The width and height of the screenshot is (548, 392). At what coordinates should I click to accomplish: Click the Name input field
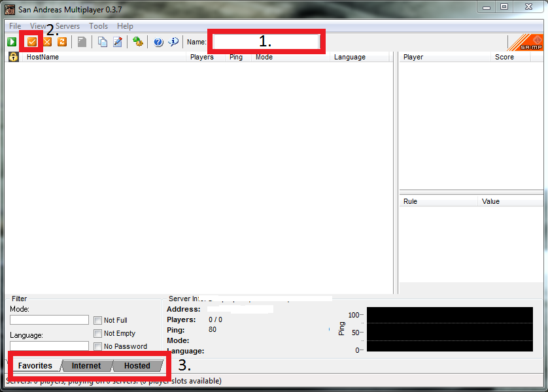point(266,41)
